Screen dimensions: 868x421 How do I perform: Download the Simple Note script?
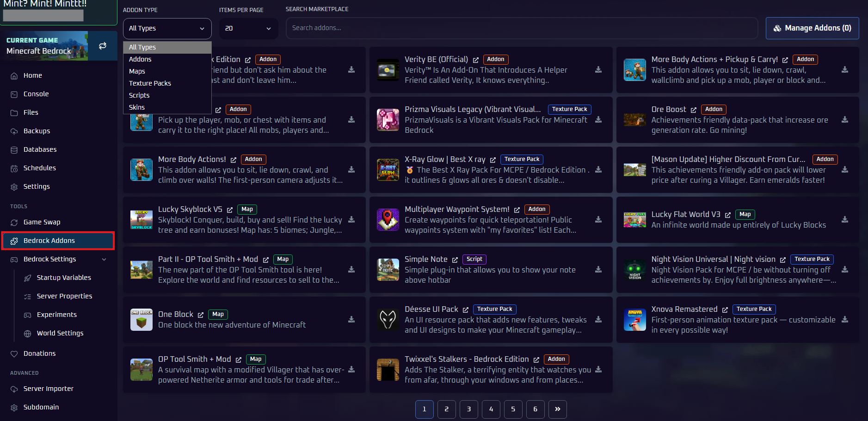click(x=598, y=269)
